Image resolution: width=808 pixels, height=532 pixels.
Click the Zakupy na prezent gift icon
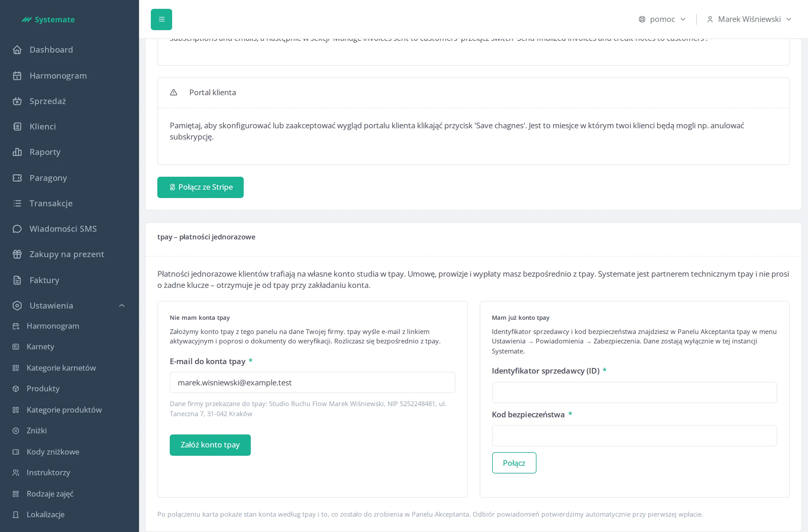click(17, 254)
